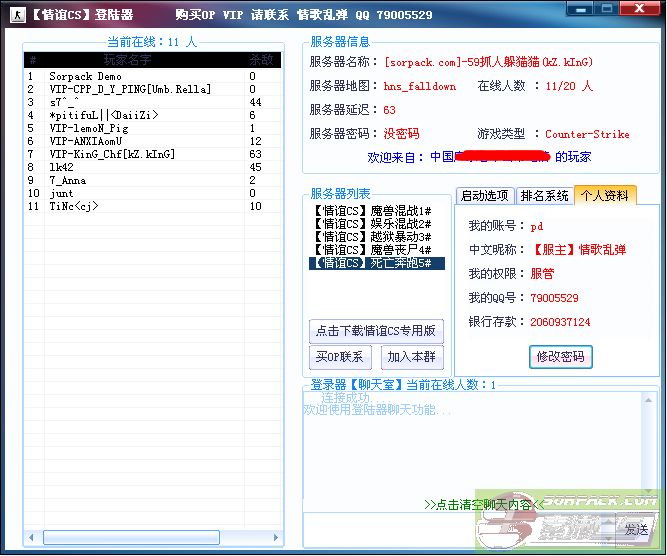The image size is (667, 556).
Task: Select player Sorpack Demo in list
Action: click(86, 76)
